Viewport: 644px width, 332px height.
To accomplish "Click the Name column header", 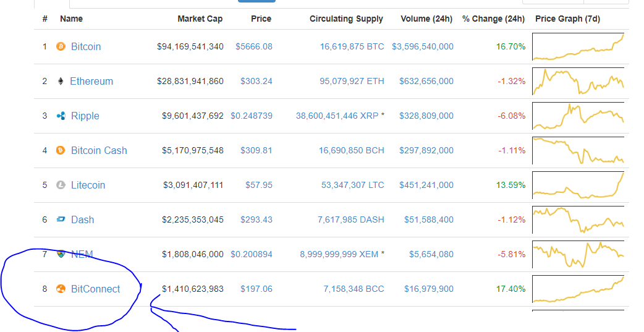I will click(72, 19).
